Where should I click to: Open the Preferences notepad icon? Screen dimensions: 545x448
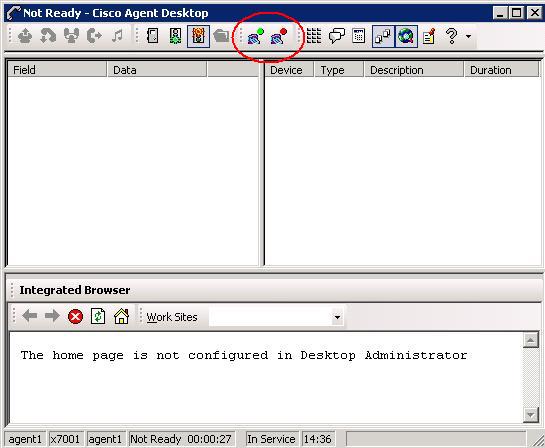(x=429, y=36)
